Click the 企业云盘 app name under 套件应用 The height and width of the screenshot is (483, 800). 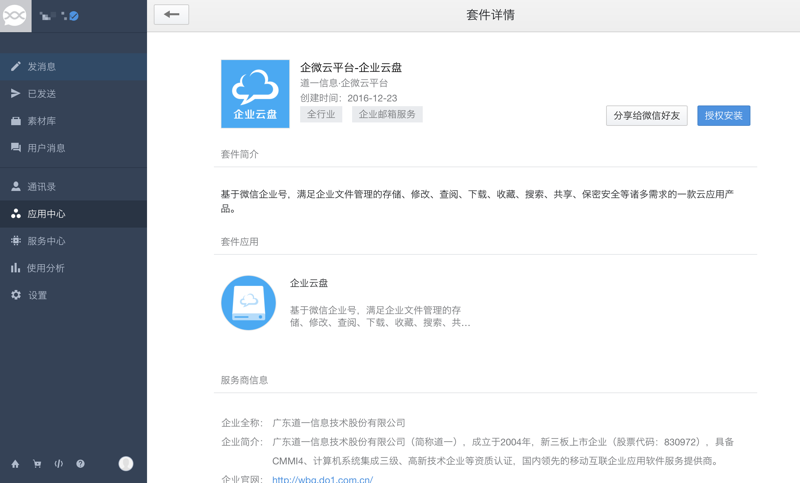pos(309,283)
